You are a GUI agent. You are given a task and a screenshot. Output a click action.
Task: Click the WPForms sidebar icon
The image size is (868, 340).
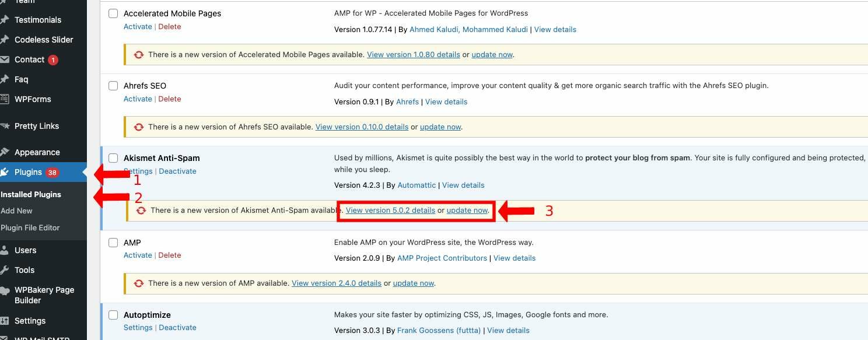point(4,99)
